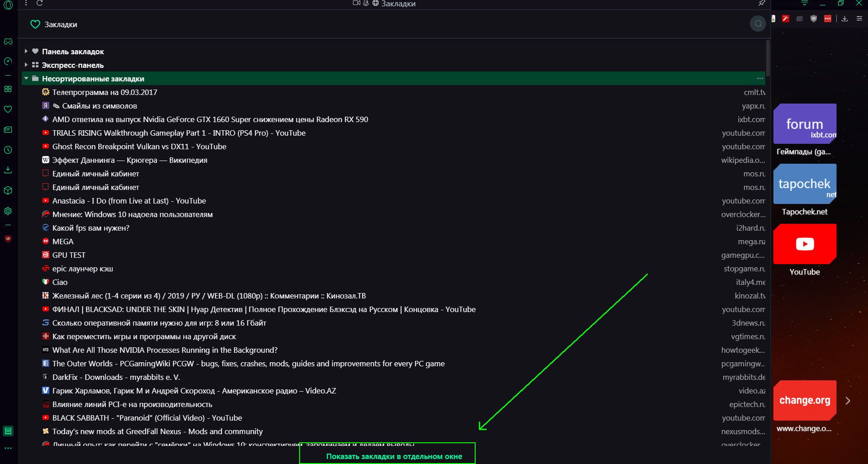Click Показать закладки в отдельном окне
This screenshot has width=868, height=464.
(x=394, y=456)
